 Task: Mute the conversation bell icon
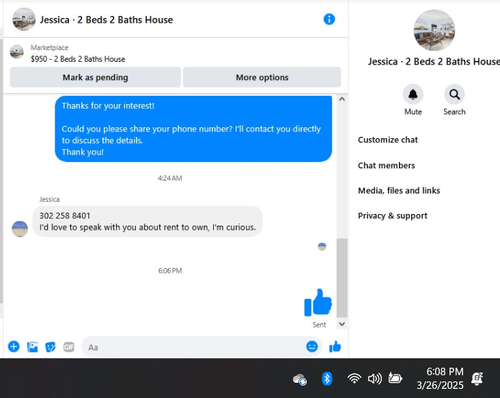point(413,95)
